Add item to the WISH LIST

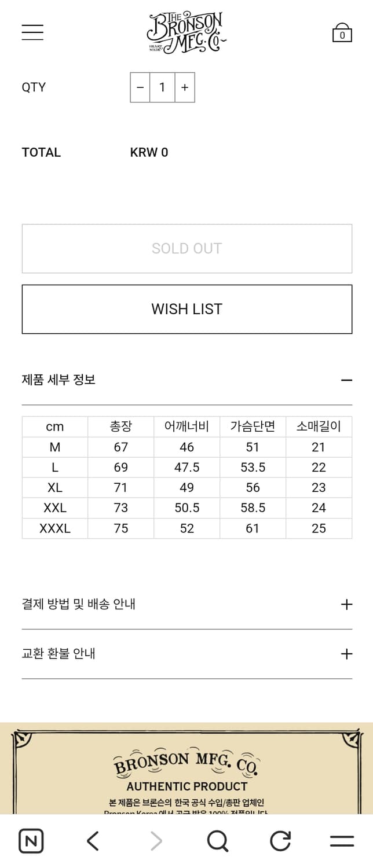[x=186, y=308]
